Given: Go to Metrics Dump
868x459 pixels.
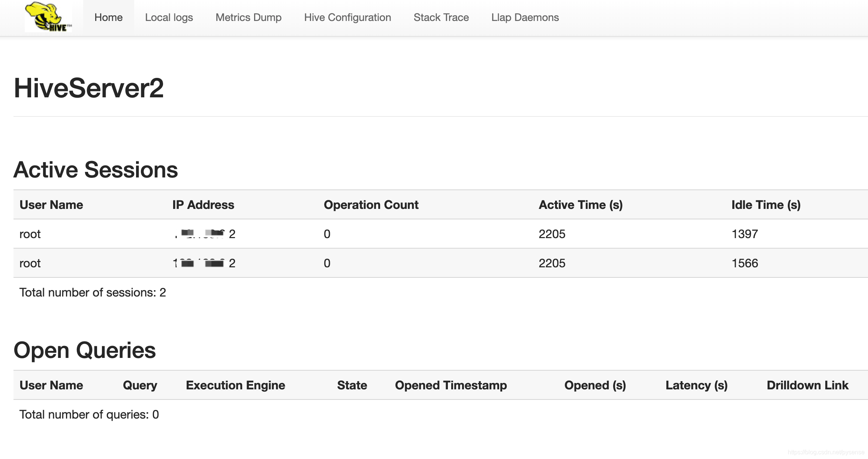Looking at the screenshot, I should point(248,18).
